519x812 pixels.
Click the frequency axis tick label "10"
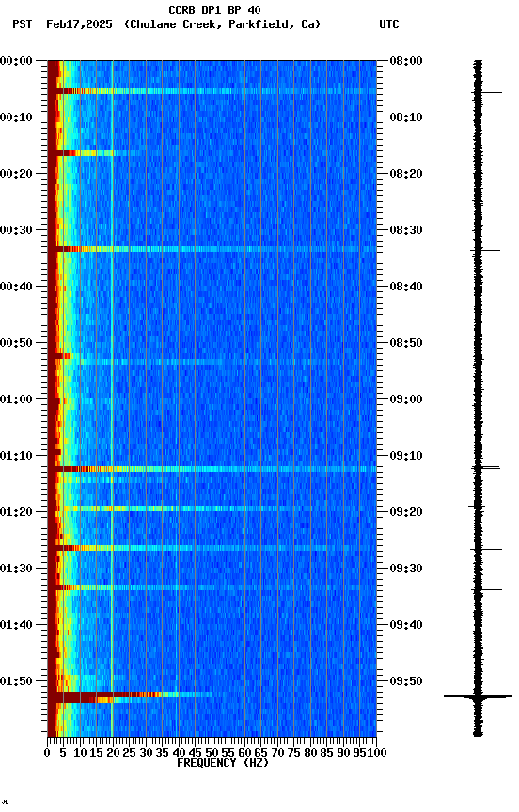point(80,753)
